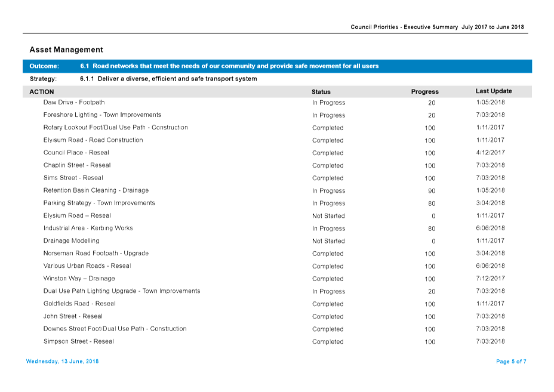Screen dimensions: 554x392
Task: Click 'In Progress' status for Retention Basin Cleaning
Action: [x=328, y=191]
